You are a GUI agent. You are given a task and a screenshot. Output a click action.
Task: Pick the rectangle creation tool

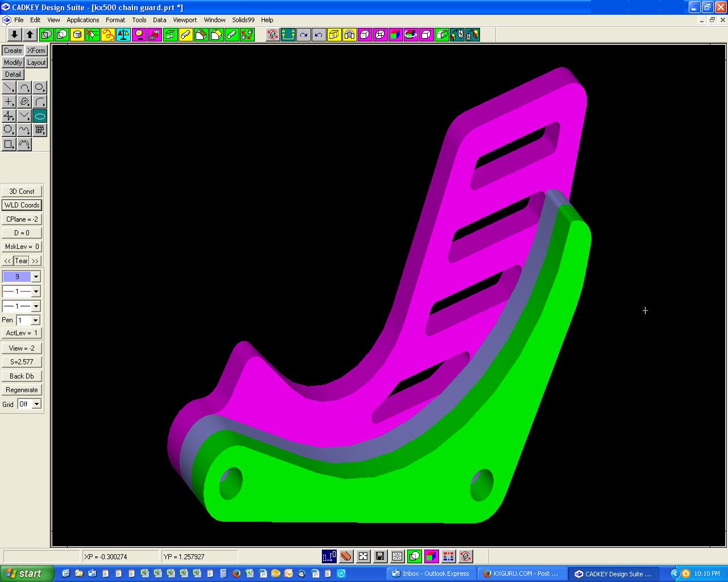click(x=9, y=144)
